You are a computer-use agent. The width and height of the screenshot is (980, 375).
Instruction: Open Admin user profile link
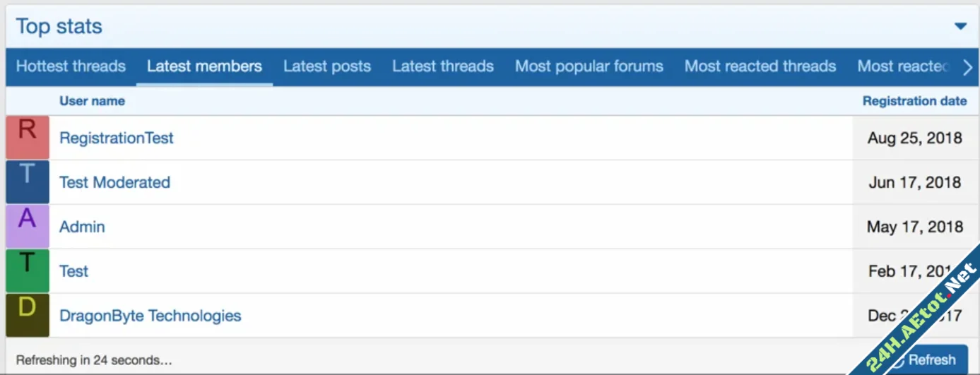(x=82, y=227)
